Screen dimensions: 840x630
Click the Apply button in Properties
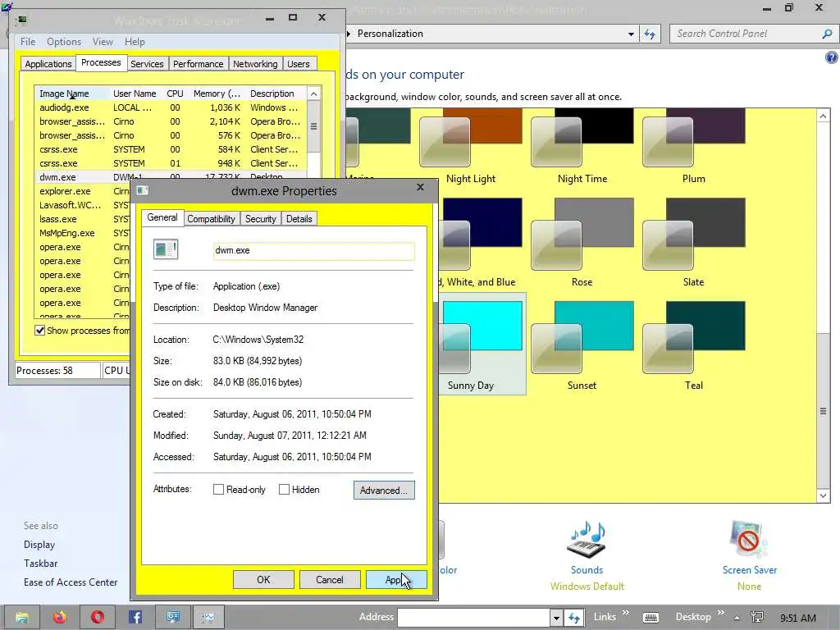[x=396, y=580]
